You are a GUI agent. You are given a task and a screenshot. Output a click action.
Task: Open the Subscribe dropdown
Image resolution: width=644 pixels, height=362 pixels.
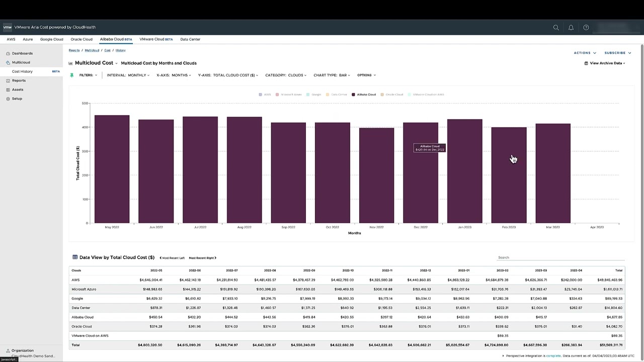pos(617,53)
